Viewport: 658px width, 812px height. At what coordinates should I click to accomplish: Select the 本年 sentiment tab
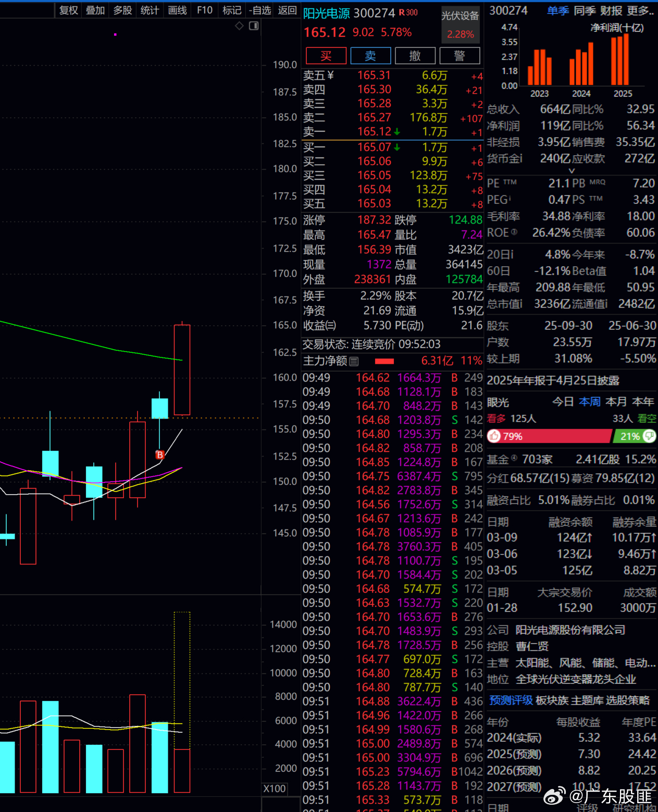643,402
